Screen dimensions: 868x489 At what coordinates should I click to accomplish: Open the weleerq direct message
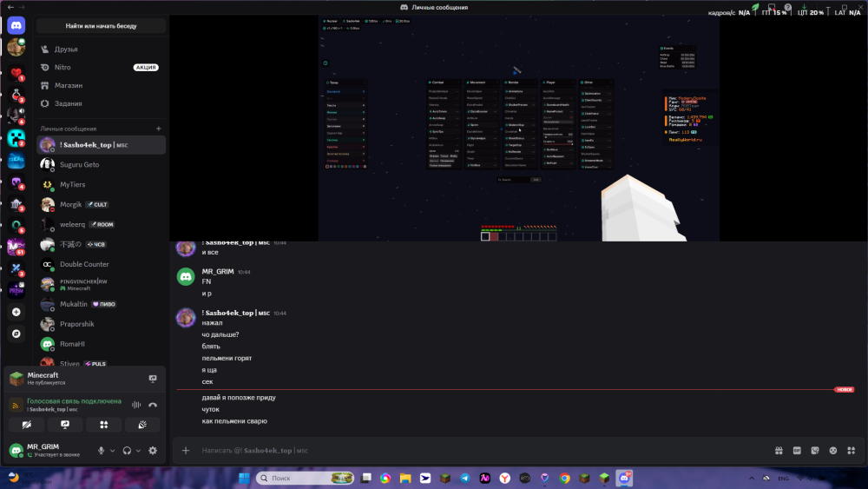click(101, 224)
